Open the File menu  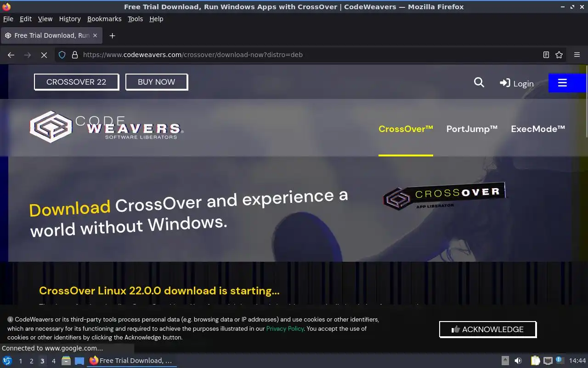point(8,19)
